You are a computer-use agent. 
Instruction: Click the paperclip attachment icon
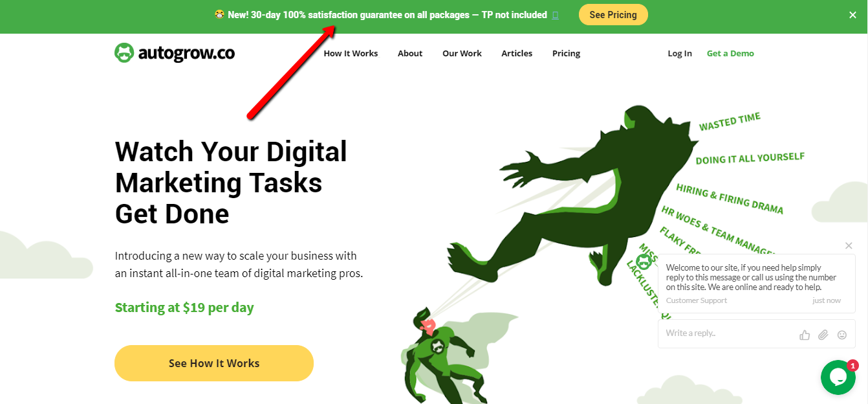[x=823, y=335]
